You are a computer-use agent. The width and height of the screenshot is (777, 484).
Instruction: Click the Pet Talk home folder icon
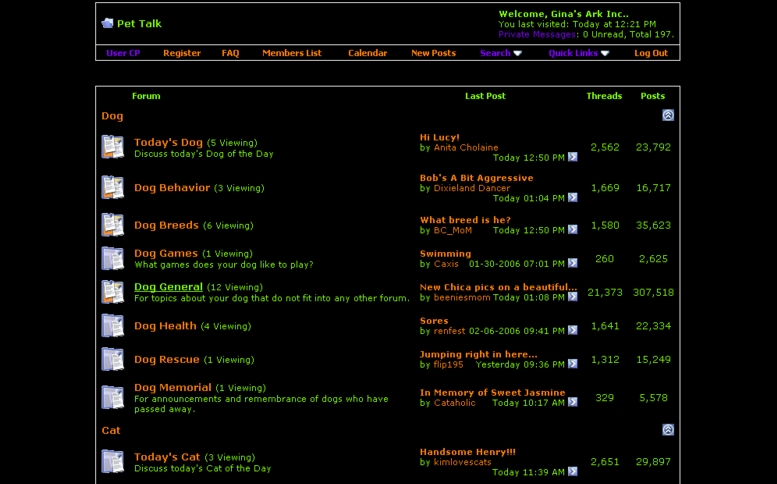click(107, 23)
